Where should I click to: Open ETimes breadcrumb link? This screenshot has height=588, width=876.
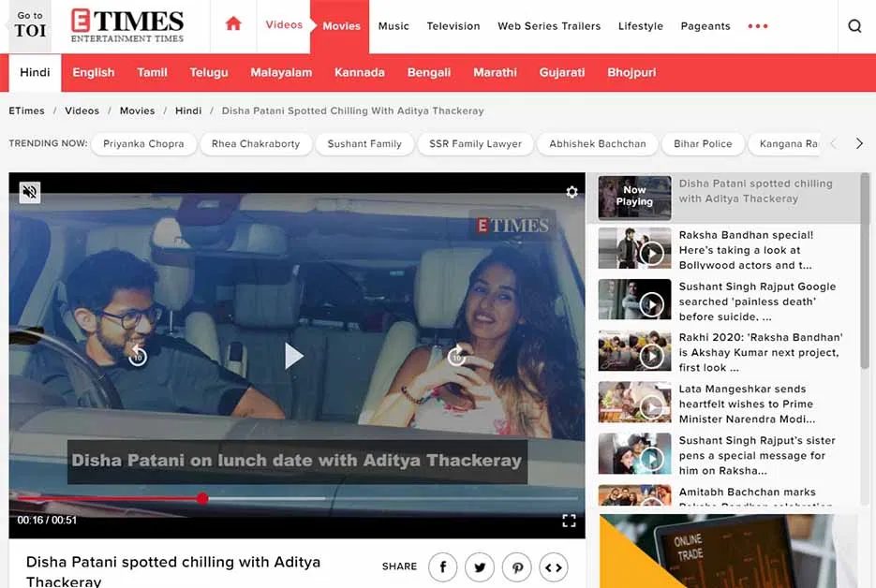click(x=26, y=110)
